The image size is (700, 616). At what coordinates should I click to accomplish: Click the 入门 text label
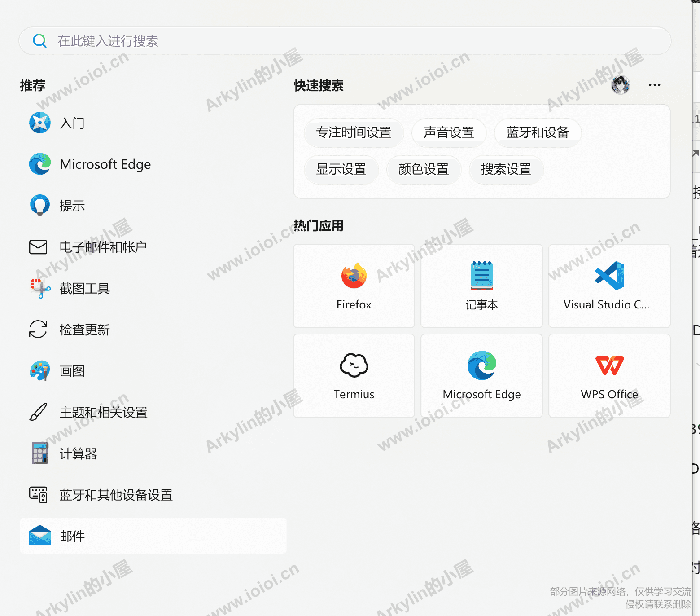click(x=72, y=123)
